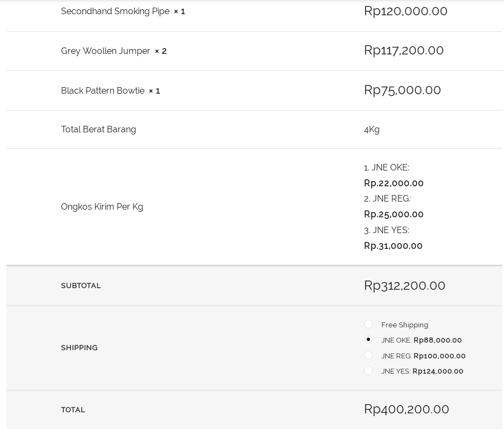This screenshot has width=504, height=433.
Task: Select the Free Shipping radio button
Action: (368, 324)
